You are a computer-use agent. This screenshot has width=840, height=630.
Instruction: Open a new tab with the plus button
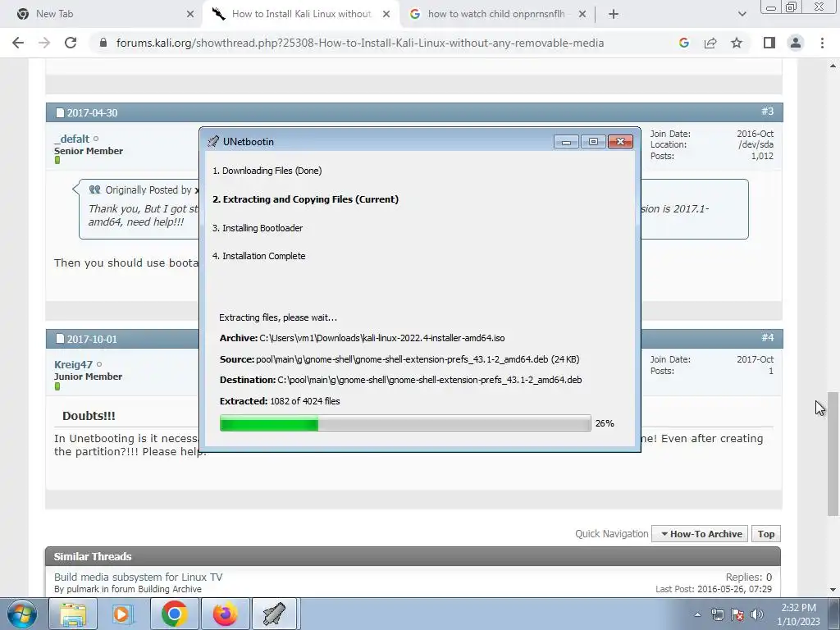(x=614, y=14)
